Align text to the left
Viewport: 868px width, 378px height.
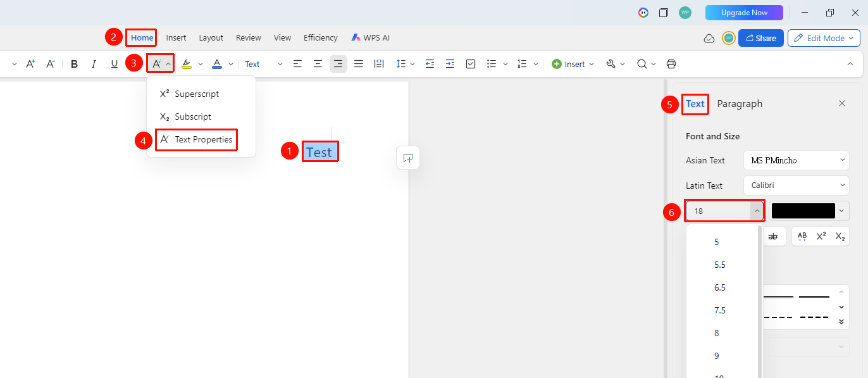coord(297,64)
